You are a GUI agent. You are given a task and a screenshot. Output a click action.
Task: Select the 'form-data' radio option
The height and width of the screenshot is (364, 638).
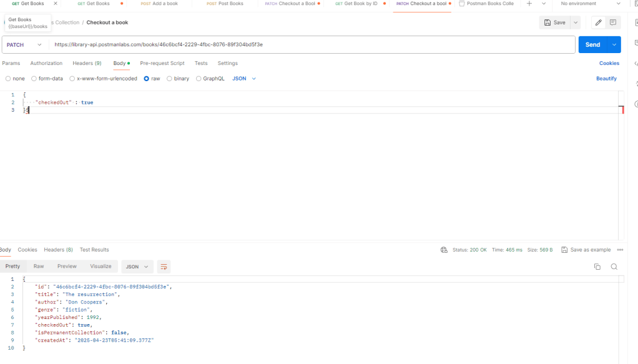pos(34,79)
